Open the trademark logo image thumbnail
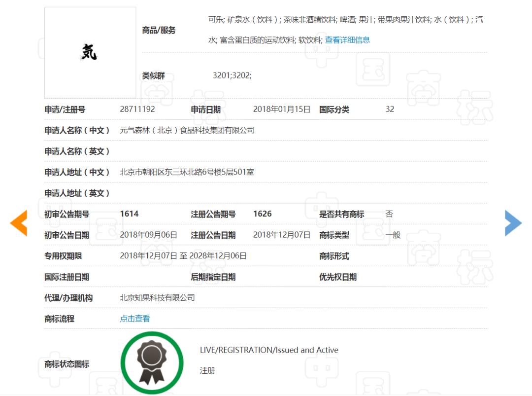The height and width of the screenshot is (396, 532). pos(90,52)
